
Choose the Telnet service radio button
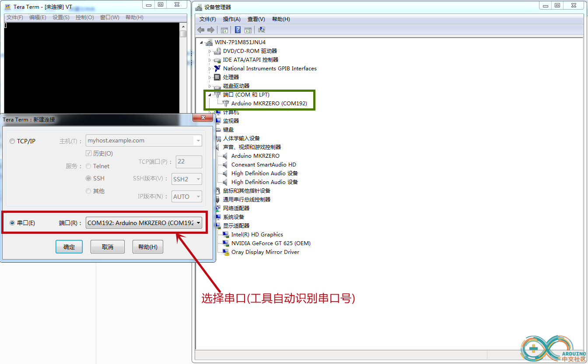click(88, 166)
